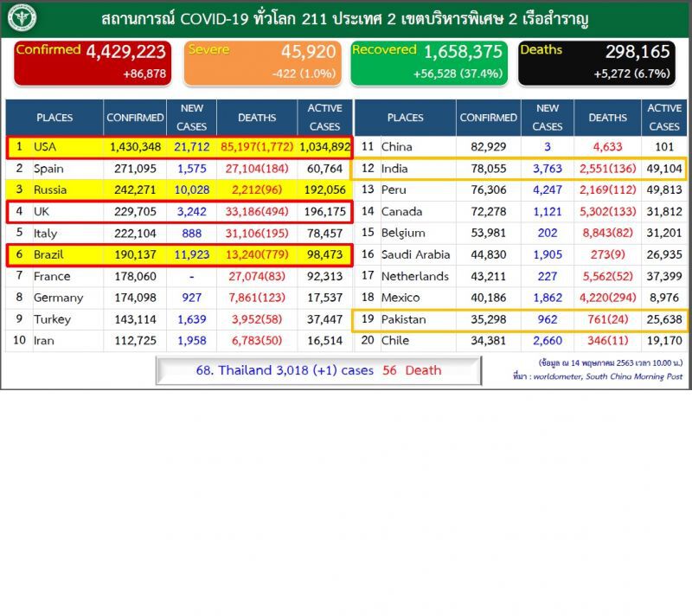Click India active cases 49,104
This screenshot has height=616, width=692.
tap(663, 169)
